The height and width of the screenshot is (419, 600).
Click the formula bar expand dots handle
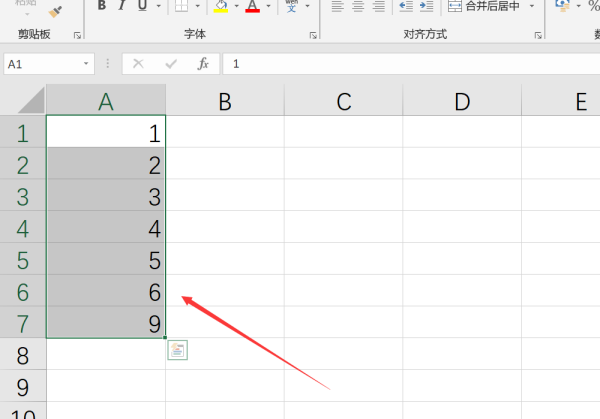[x=108, y=64]
